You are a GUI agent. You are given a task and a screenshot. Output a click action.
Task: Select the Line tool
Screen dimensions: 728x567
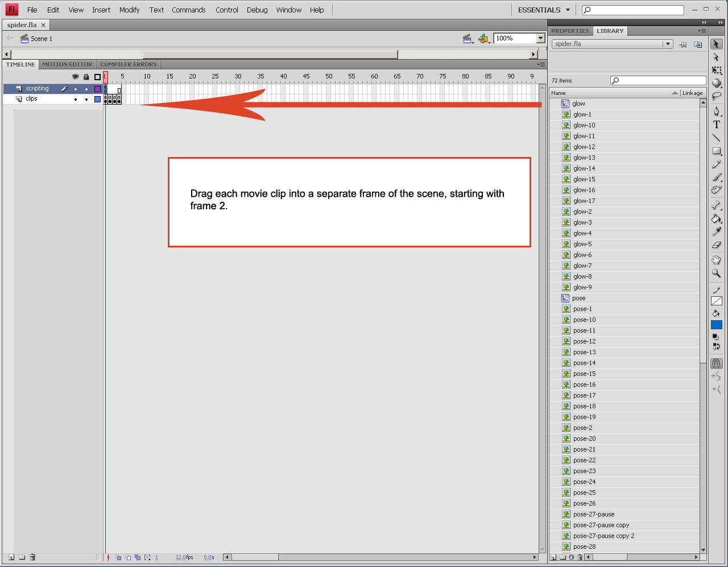click(x=716, y=138)
